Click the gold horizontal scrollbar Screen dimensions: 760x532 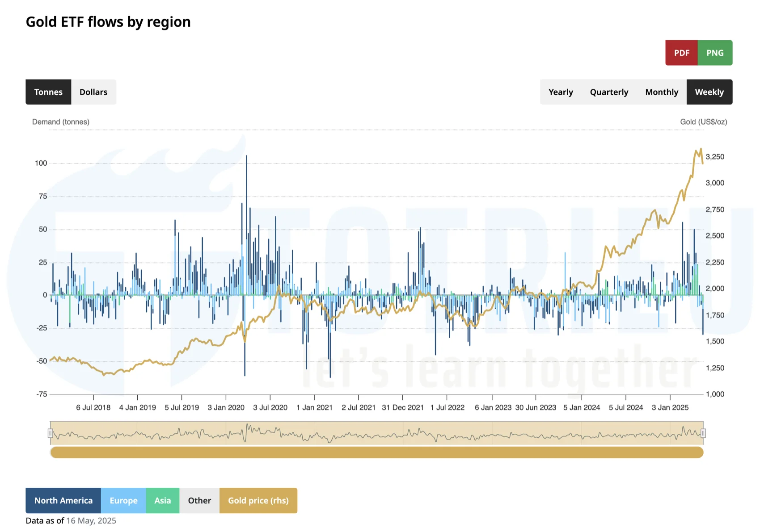376,452
